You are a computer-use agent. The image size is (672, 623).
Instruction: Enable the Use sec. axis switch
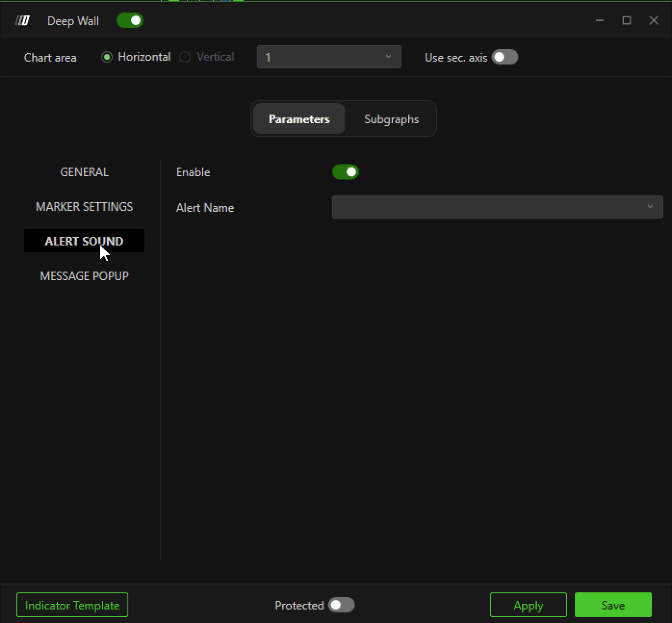(x=504, y=57)
